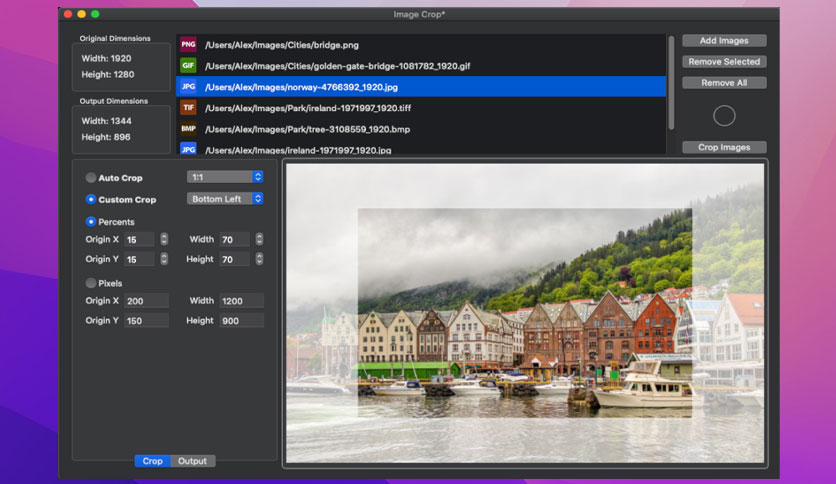The height and width of the screenshot is (484, 836).
Task: Select the ireland-1971997_1920.jpg row
Action: (421, 148)
